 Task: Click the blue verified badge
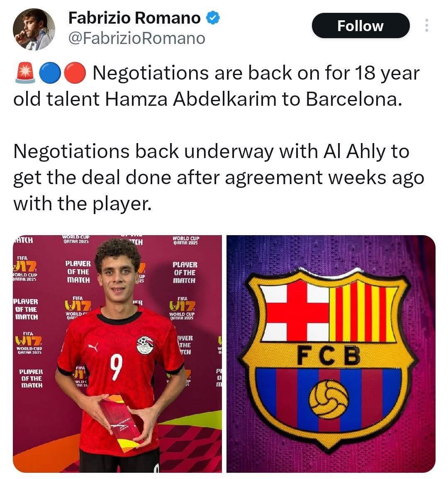click(x=213, y=18)
